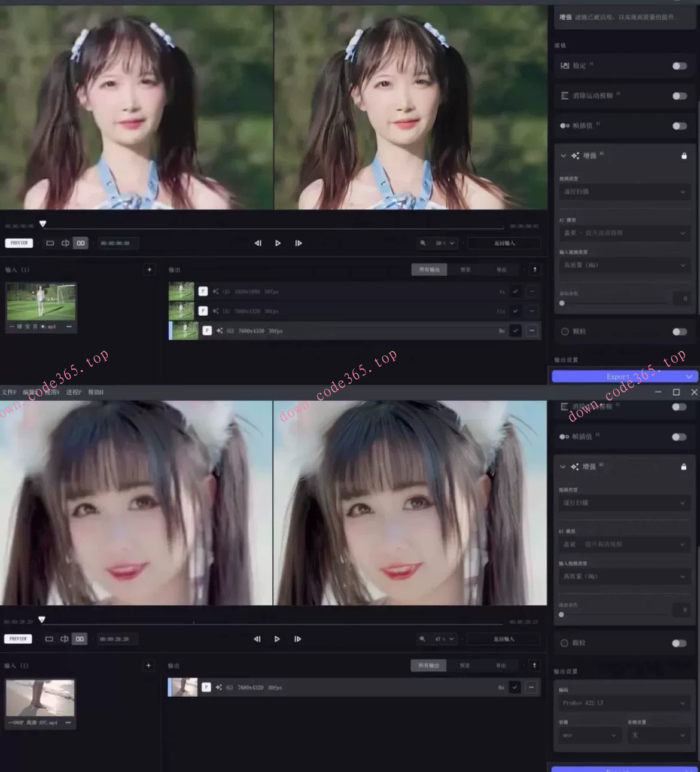This screenshot has width=700, height=772.
Task: Open the three-dot menu on the 1920x1080 output row
Action: [x=531, y=292]
